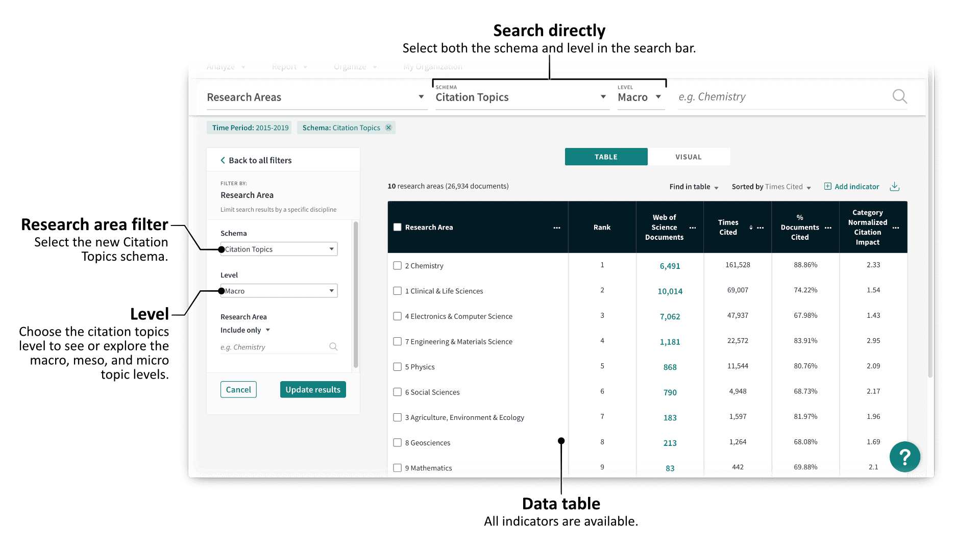Expand the Schema dropdown in filter panel

(279, 249)
